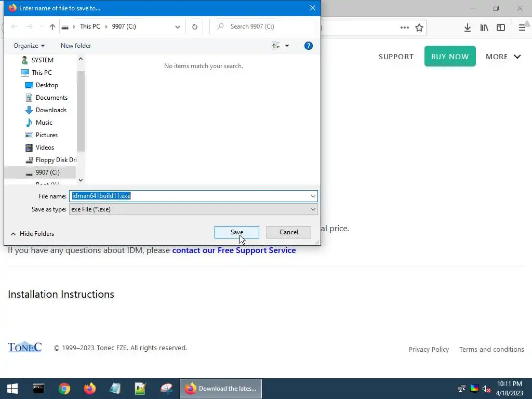Open the Windows Start menu
Screen dimensions: 532x399
[12, 389]
